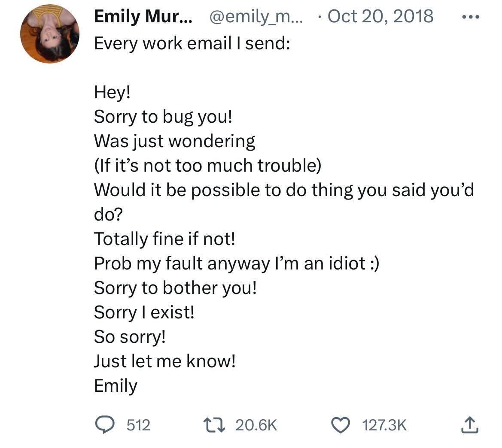Screen dimensions: 502x448
Task: Click the "Sorry to bug you!" line
Action: 163,117
